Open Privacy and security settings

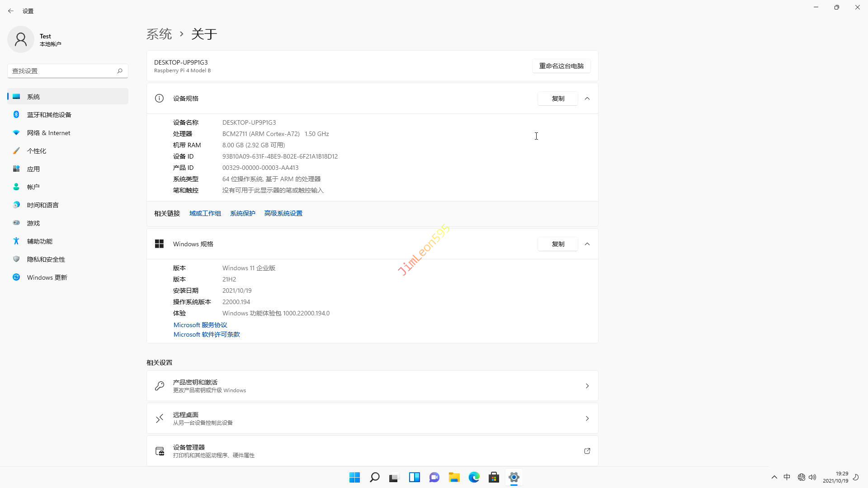coord(46,259)
